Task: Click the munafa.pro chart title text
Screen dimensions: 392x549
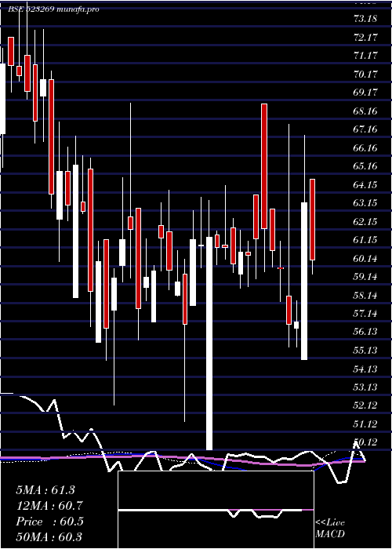Action: 53,9
